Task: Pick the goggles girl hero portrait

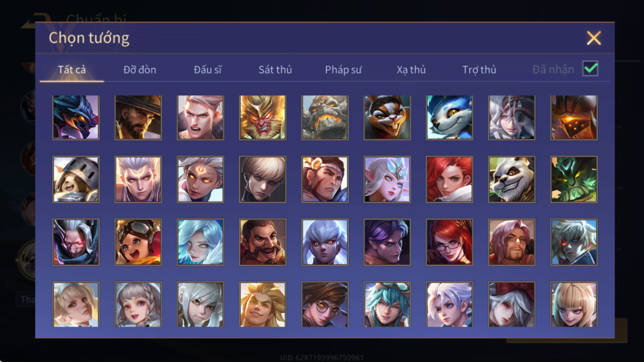Action: (138, 242)
